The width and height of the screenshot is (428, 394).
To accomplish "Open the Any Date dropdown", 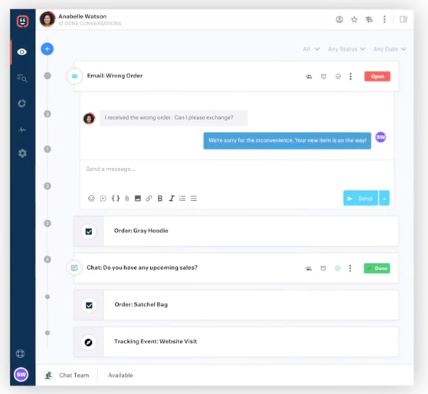I will [389, 49].
